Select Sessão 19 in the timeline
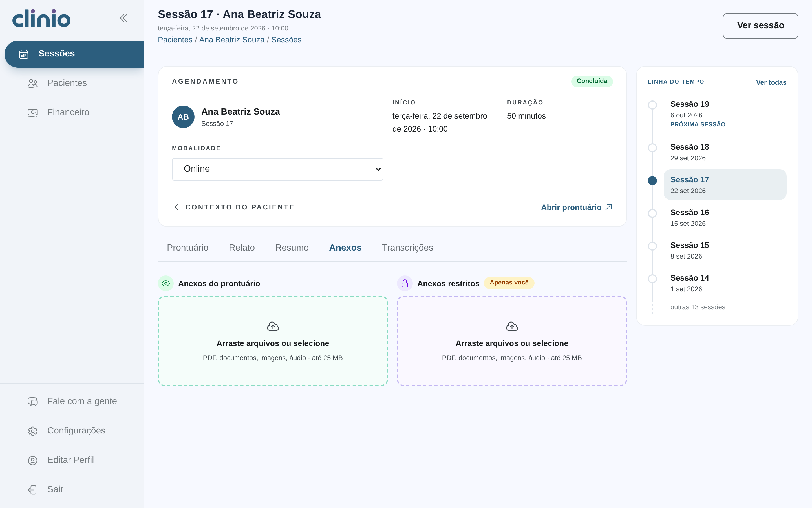This screenshot has width=812, height=508. (x=725, y=113)
